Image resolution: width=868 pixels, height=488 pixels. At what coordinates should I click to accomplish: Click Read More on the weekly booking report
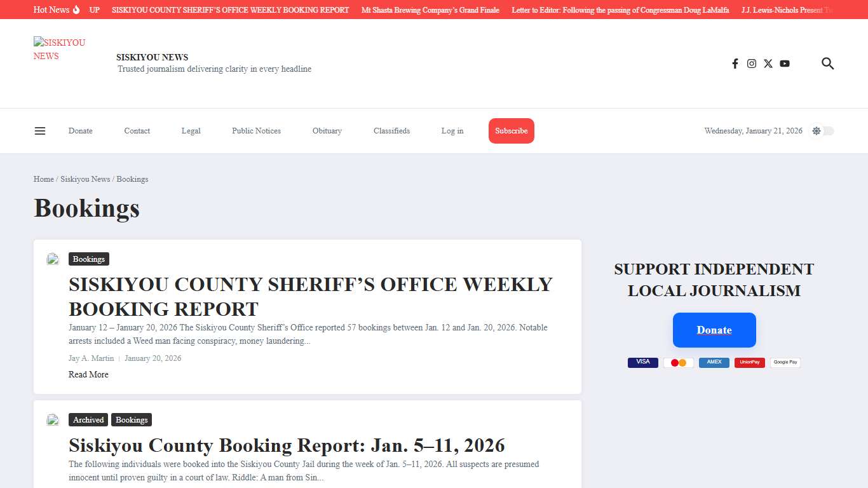88,374
